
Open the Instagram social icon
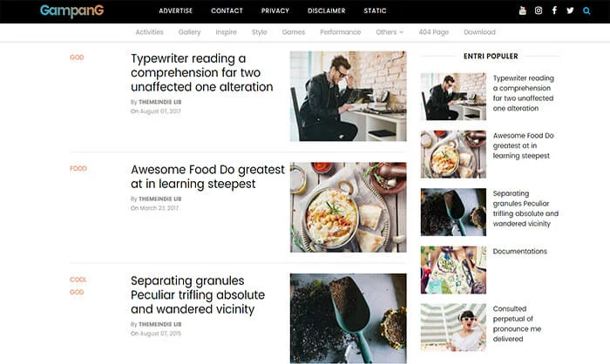point(539,10)
